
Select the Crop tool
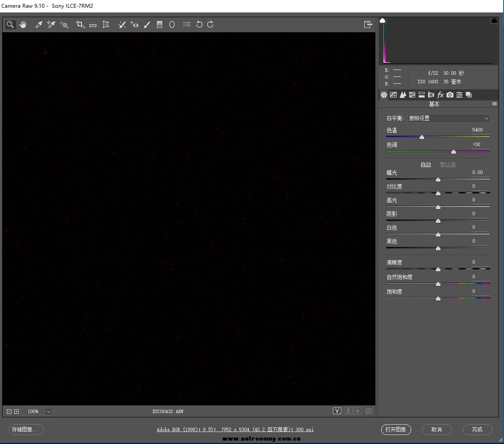[x=80, y=24]
